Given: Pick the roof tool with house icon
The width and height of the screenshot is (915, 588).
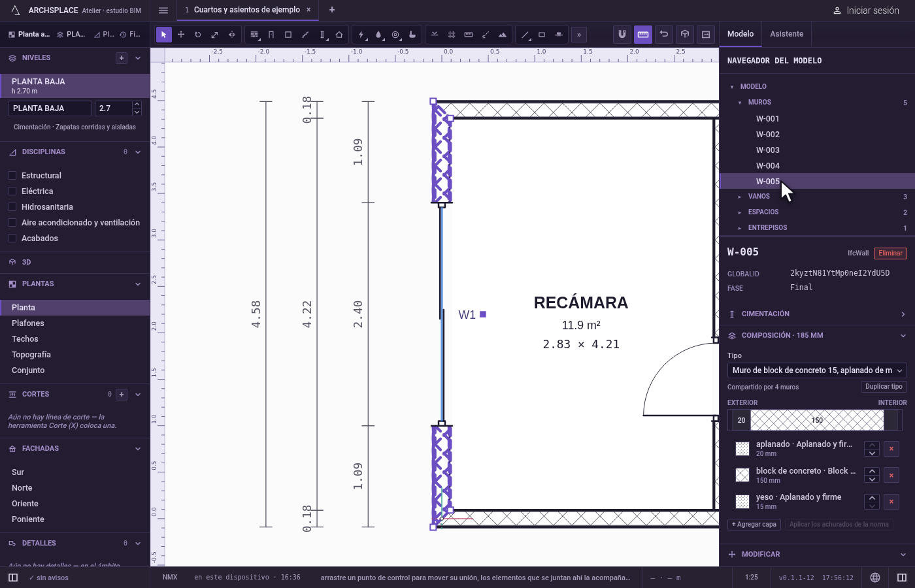Looking at the screenshot, I should 339,35.
